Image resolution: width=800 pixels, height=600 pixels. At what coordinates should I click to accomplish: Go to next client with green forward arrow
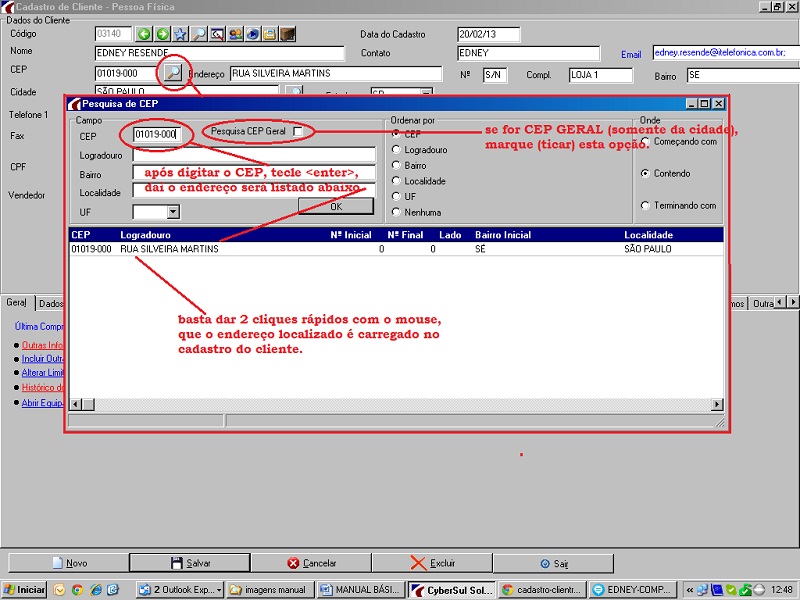click(x=163, y=34)
